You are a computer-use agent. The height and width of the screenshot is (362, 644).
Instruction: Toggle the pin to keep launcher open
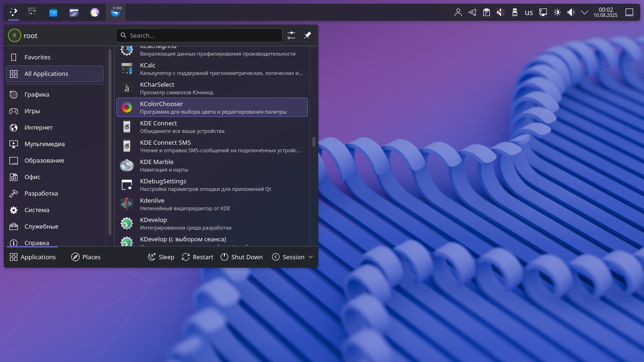click(x=307, y=35)
